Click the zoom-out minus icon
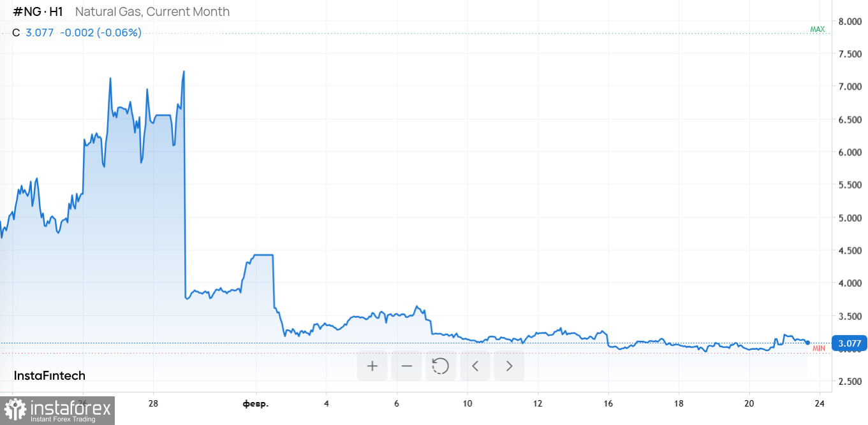 pyautogui.click(x=407, y=366)
